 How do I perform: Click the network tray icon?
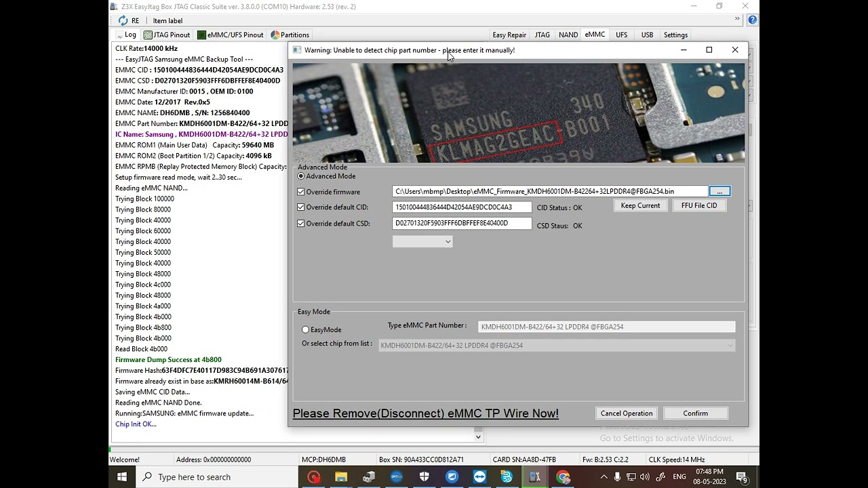632,477
